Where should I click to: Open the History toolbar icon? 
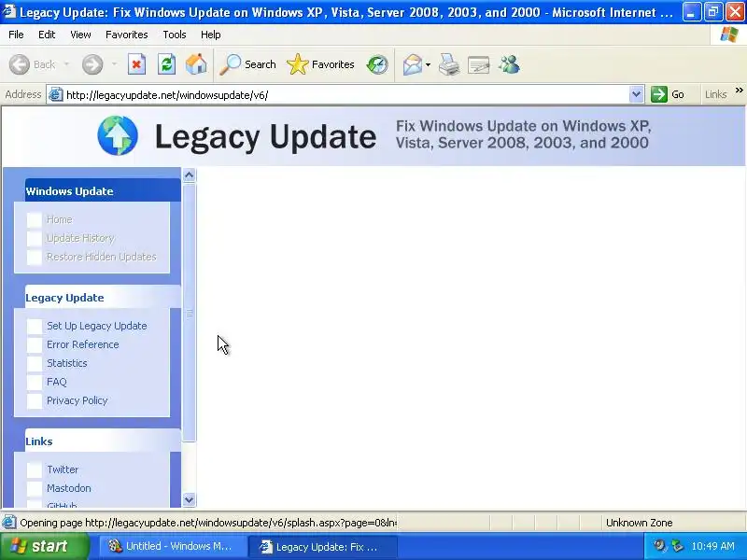[377, 64]
